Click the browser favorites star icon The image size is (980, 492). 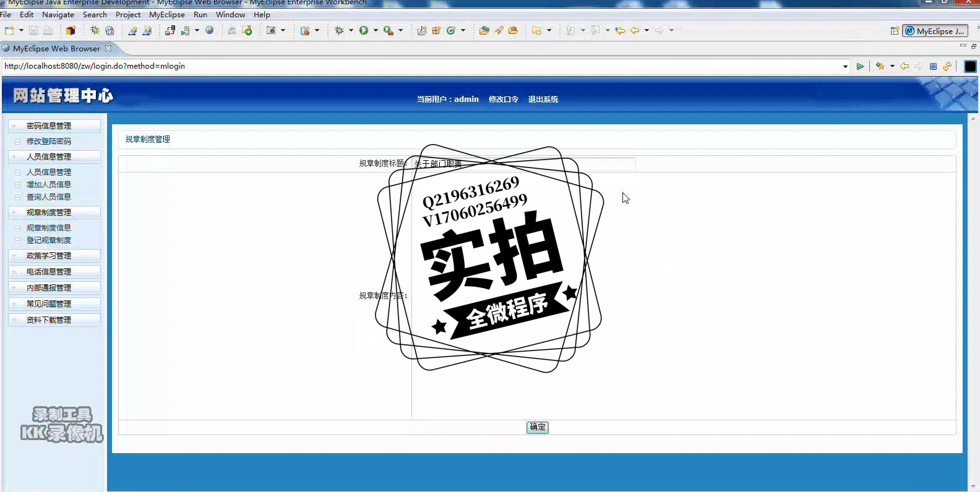[x=880, y=66]
